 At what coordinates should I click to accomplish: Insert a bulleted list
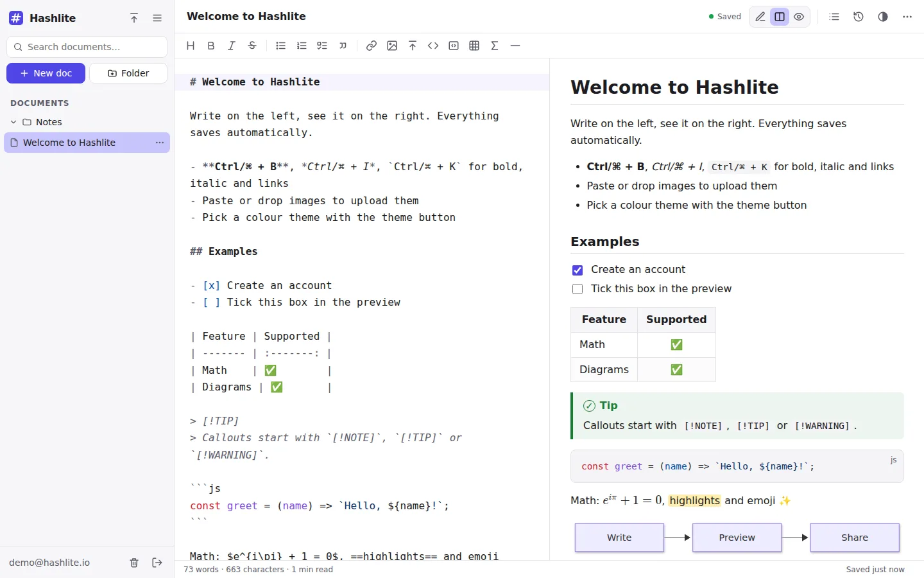[280, 46]
